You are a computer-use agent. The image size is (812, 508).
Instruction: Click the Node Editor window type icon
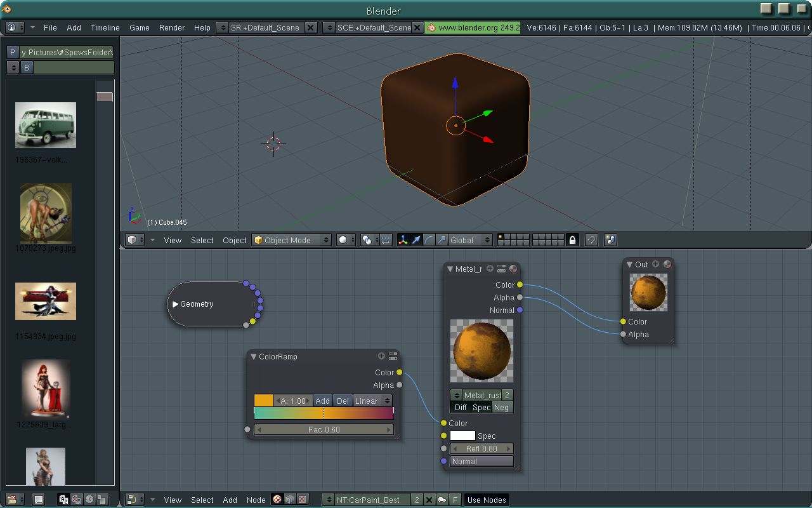coord(135,500)
